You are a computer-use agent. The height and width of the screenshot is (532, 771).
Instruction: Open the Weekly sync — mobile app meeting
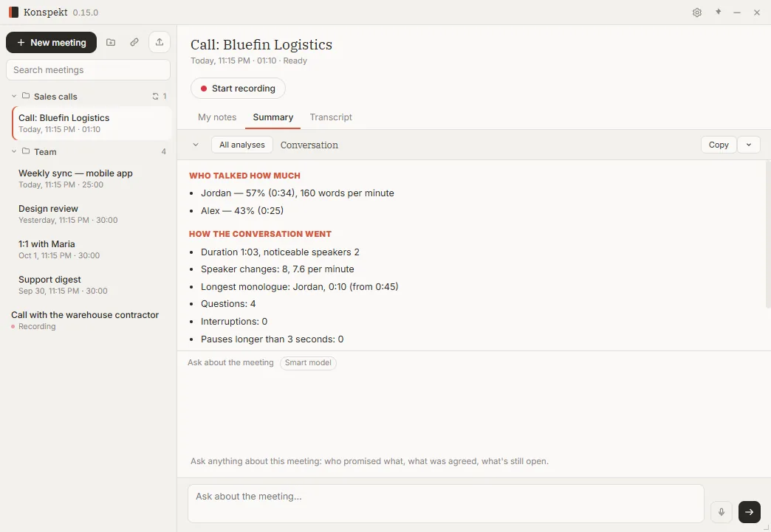(x=92, y=179)
